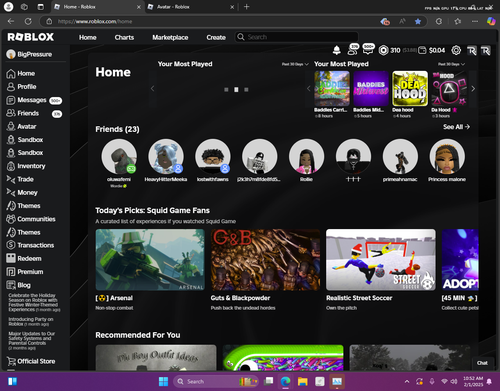This screenshot has height=391, width=500.
Task: Open Charts in the top navigation
Action: 124,37
